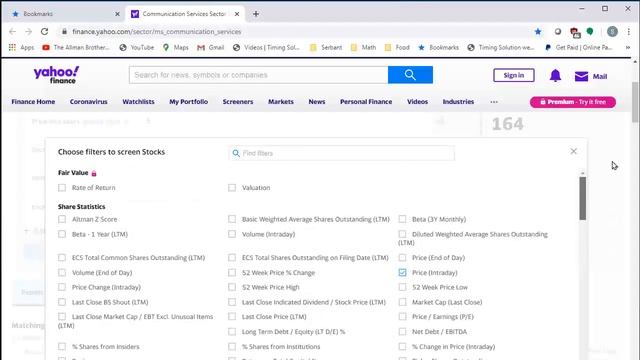Close the filter chooser with the X
Viewport: 640px width, 360px height.
(573, 151)
